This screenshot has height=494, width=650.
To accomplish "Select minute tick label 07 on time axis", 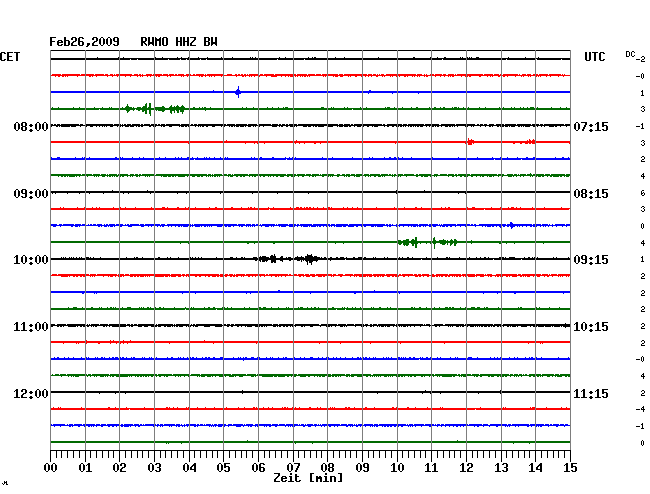I will 293,468.
